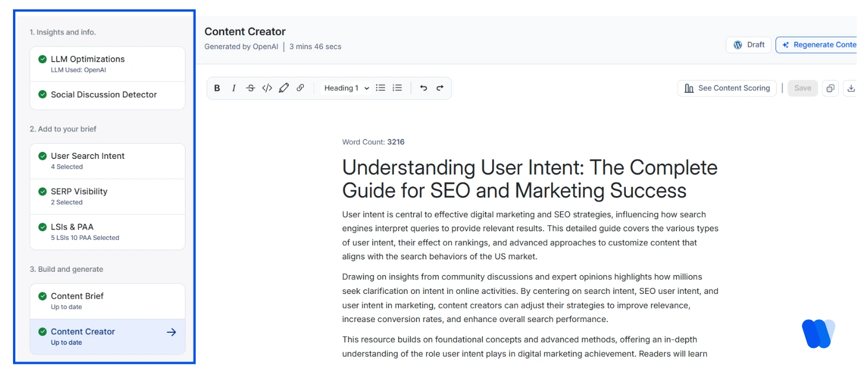Click paragraph starting 'Drawing on insights'

(530, 298)
